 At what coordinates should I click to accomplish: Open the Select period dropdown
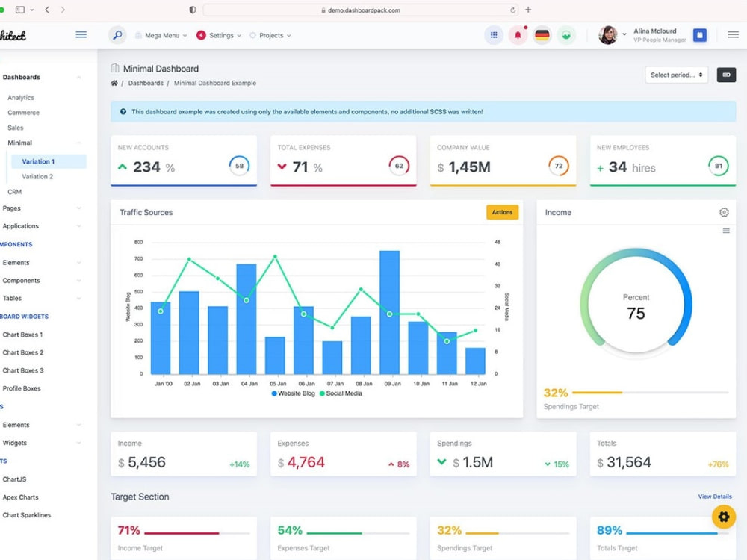(x=676, y=75)
